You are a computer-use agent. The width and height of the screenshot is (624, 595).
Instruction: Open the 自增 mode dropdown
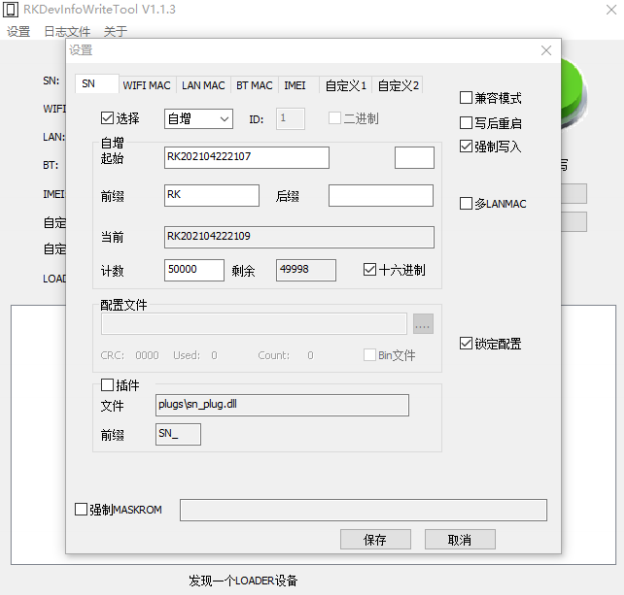198,119
